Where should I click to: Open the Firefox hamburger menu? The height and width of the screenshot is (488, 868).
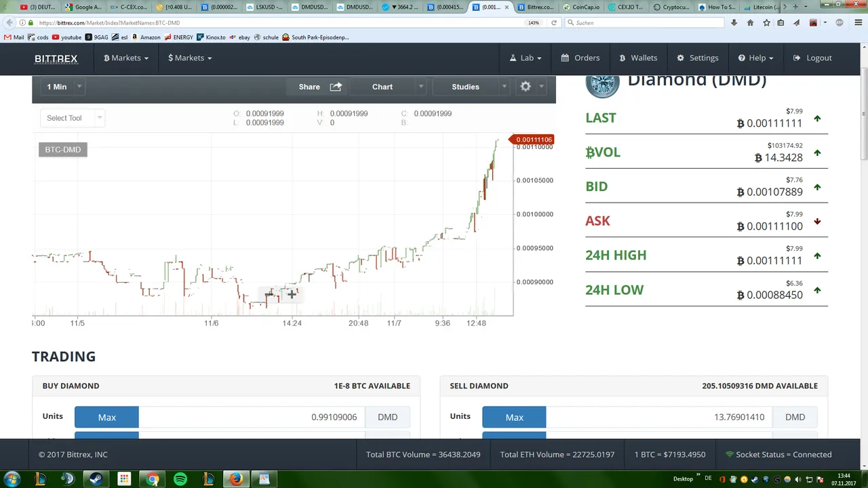[x=857, y=22]
